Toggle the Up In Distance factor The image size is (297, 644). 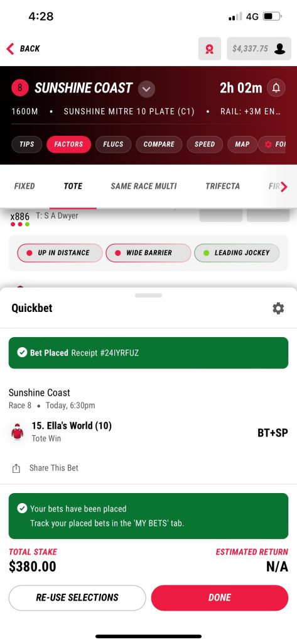pos(60,253)
